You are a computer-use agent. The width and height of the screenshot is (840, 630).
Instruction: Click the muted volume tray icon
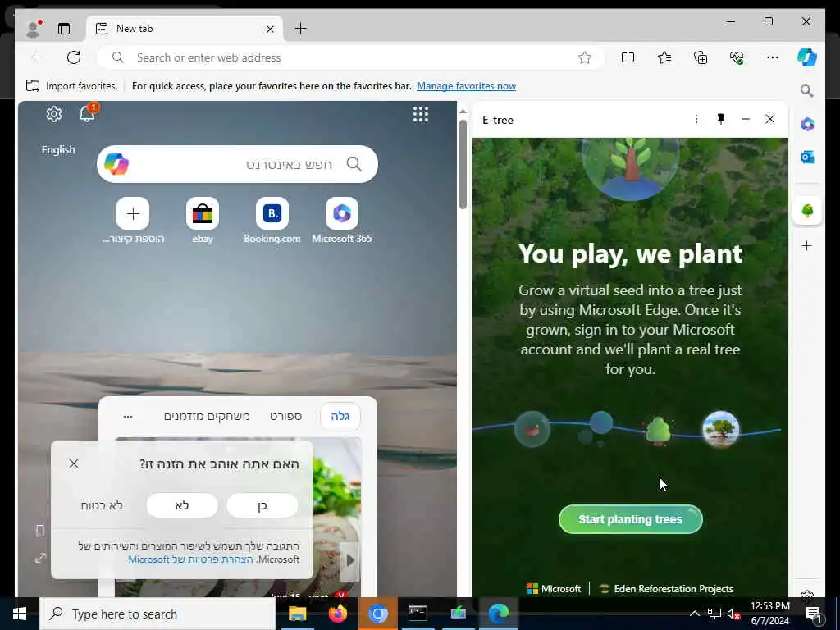coord(733,614)
